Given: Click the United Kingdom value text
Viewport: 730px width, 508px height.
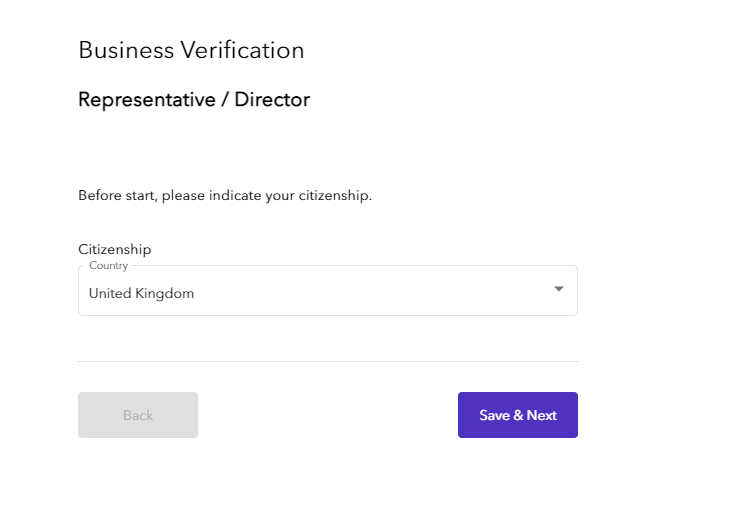Looking at the screenshot, I should (x=141, y=294).
